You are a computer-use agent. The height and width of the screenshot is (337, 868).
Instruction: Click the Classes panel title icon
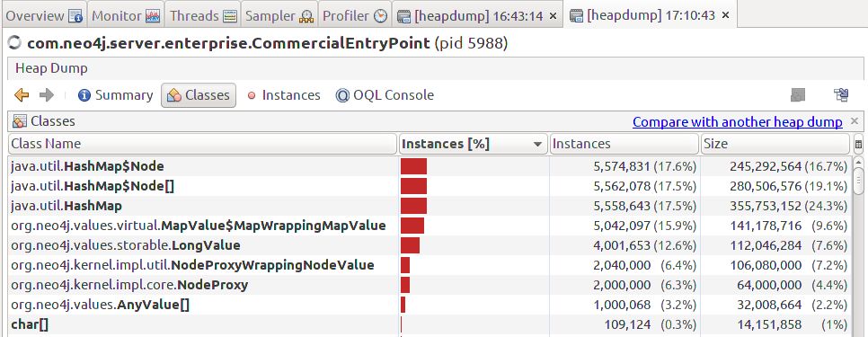[20, 121]
